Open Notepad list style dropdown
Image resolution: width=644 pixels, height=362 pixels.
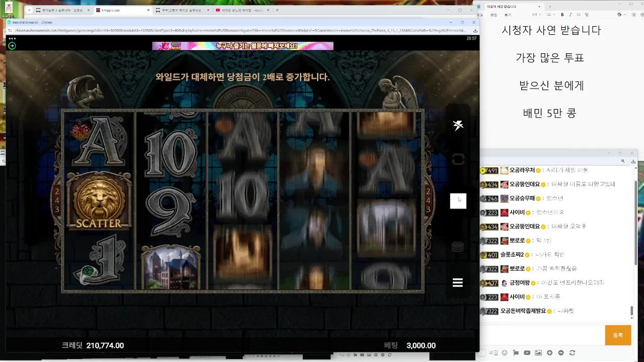pos(551,15)
